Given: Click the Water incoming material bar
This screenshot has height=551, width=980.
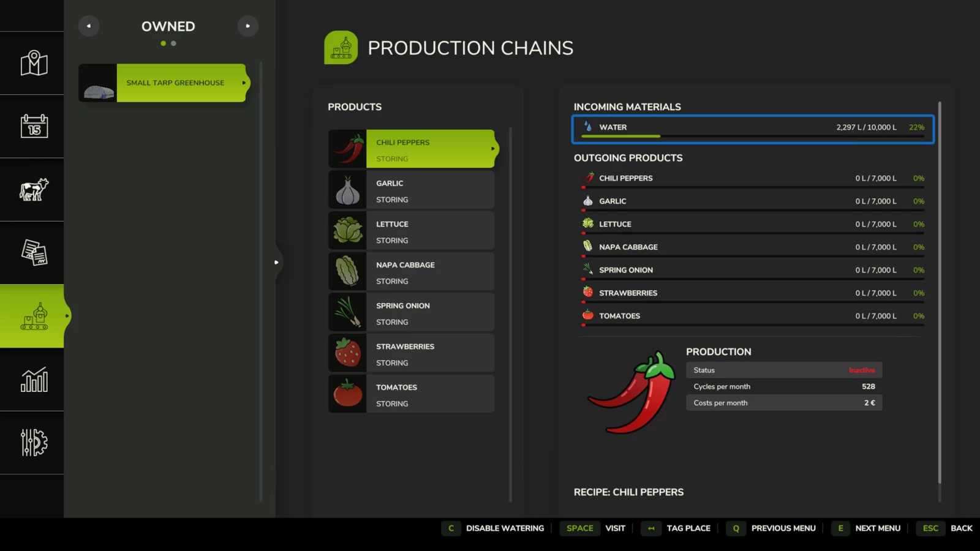Looking at the screenshot, I should (753, 129).
